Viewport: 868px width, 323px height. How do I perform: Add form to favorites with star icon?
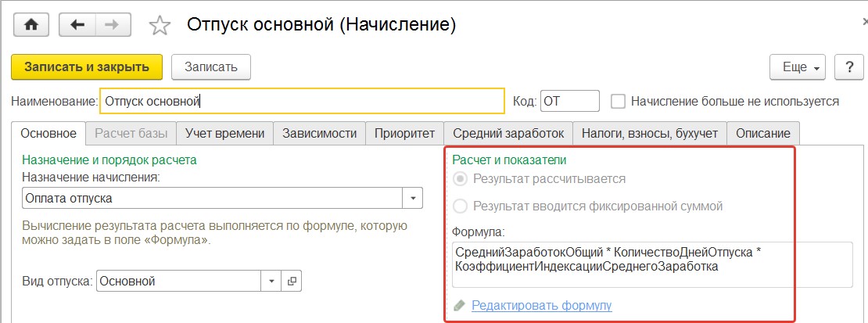tap(160, 26)
